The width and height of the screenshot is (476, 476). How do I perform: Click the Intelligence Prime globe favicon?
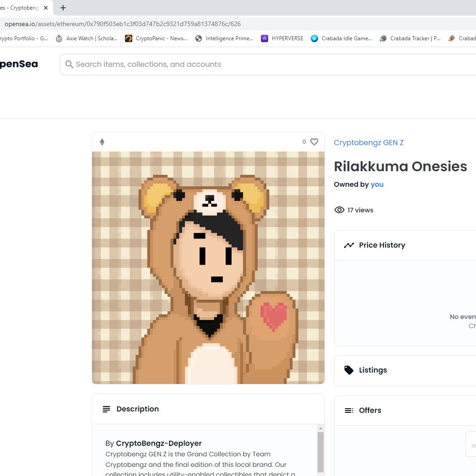[199, 38]
